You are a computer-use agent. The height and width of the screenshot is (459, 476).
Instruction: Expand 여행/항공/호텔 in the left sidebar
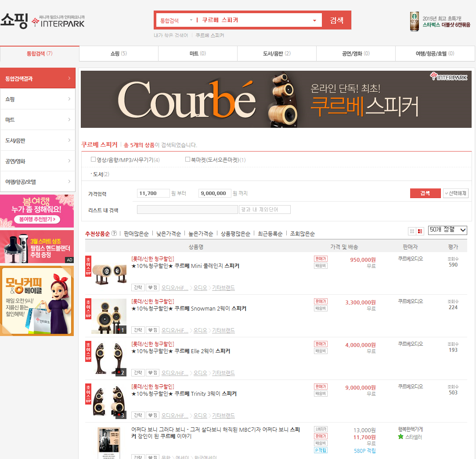38,181
